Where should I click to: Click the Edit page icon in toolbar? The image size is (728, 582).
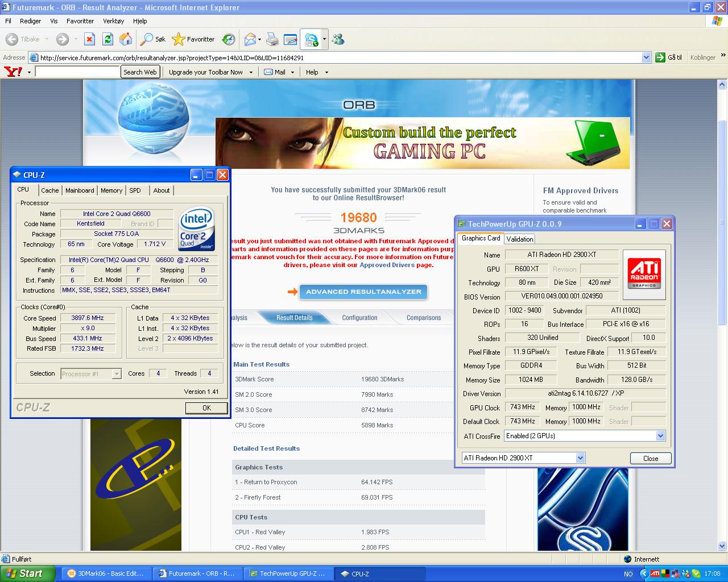(290, 39)
